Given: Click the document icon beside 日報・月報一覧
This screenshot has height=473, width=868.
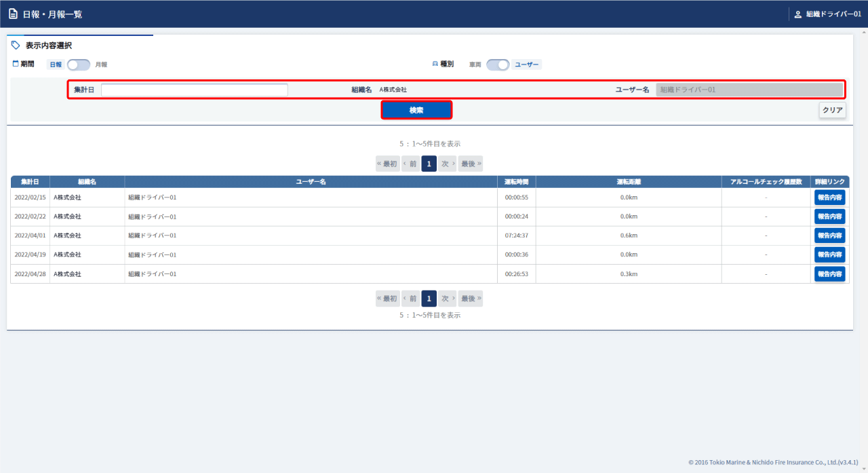Looking at the screenshot, I should coord(13,14).
